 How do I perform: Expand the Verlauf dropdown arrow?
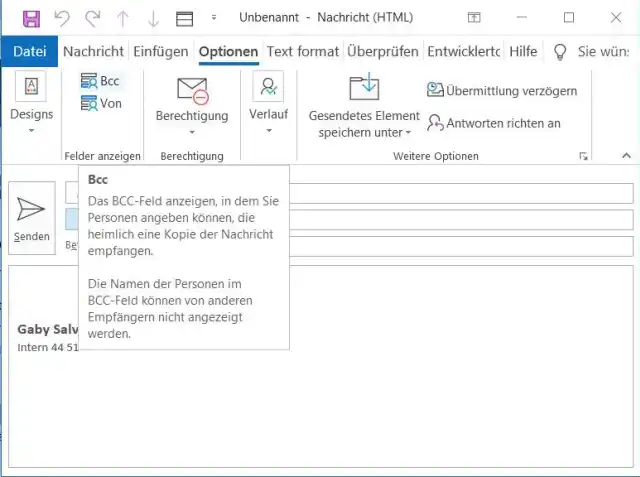tap(269, 131)
